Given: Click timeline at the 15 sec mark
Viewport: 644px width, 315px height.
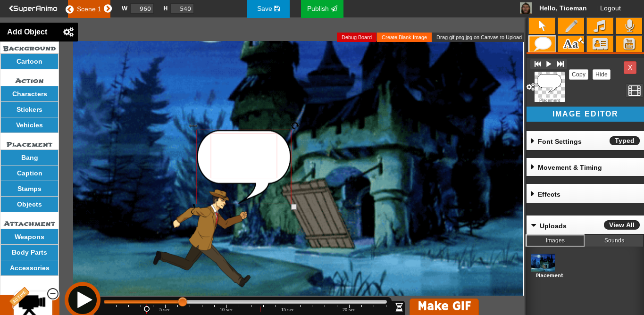Looking at the screenshot, I should pos(288,309).
